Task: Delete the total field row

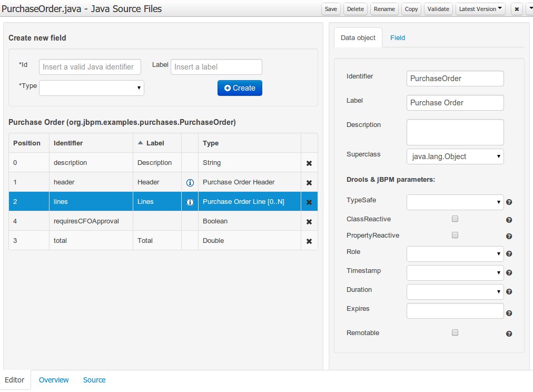Action: click(309, 241)
